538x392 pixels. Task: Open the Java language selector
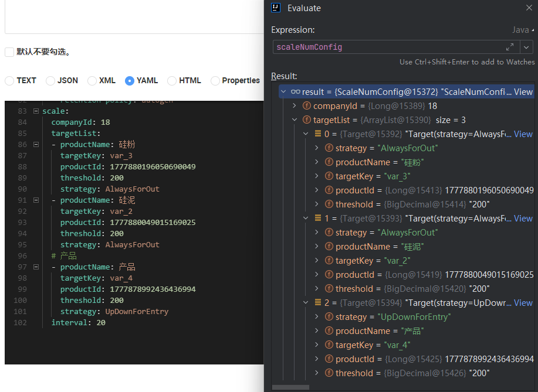(523, 30)
